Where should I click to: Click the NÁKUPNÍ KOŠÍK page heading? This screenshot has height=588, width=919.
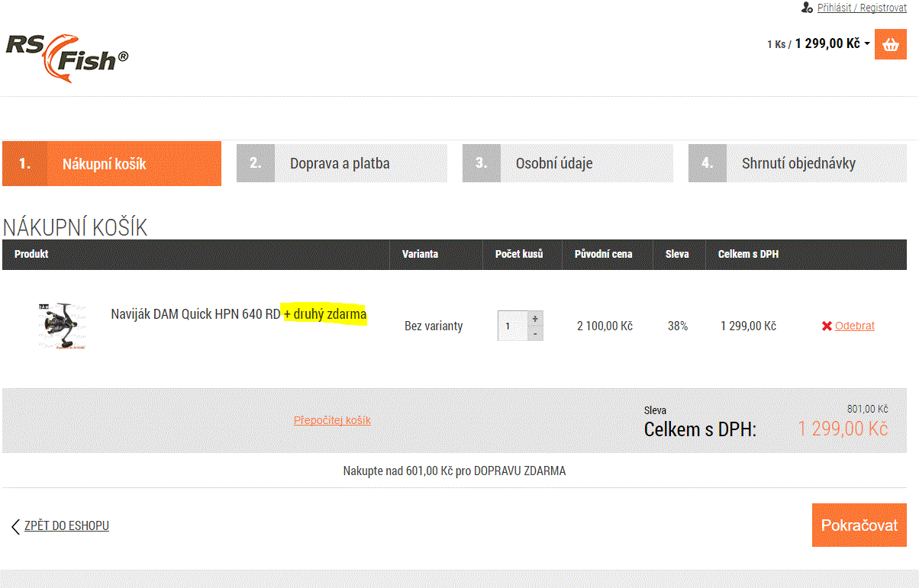point(75,227)
